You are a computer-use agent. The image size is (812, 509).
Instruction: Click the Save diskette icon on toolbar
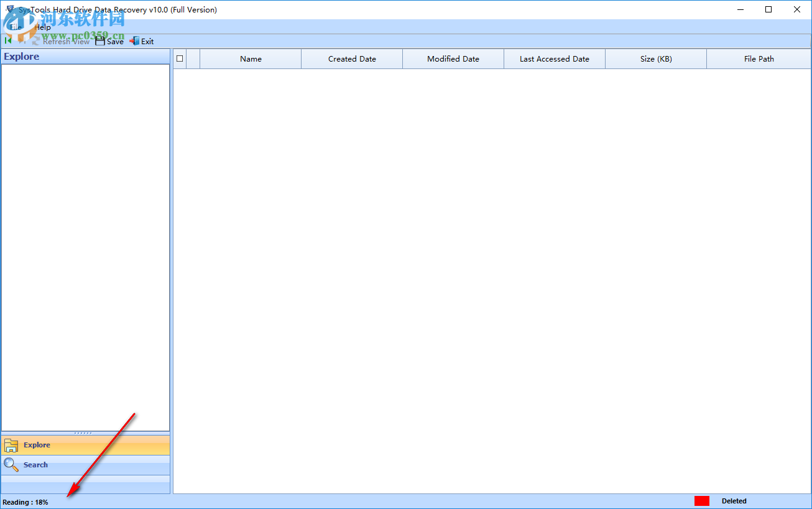(x=100, y=40)
